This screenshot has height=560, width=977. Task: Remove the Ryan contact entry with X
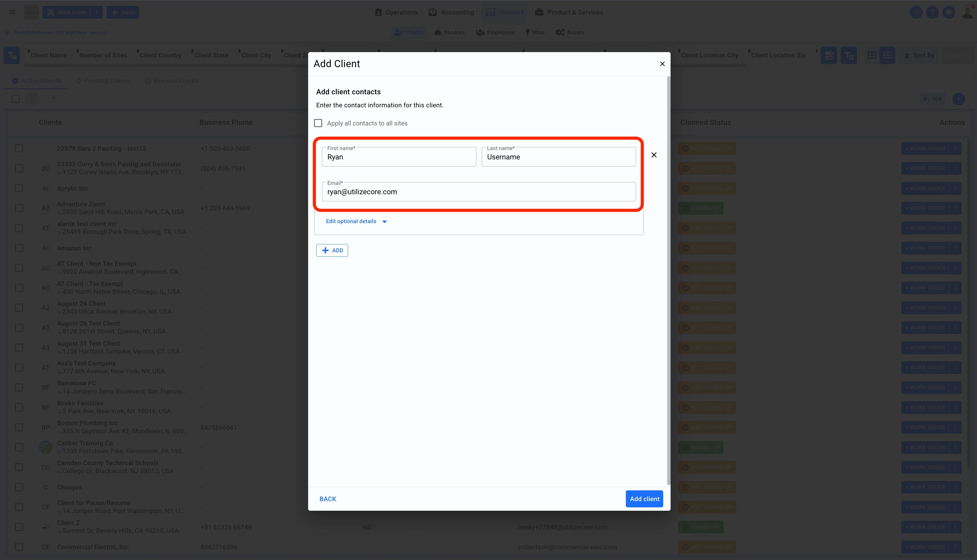coord(654,155)
